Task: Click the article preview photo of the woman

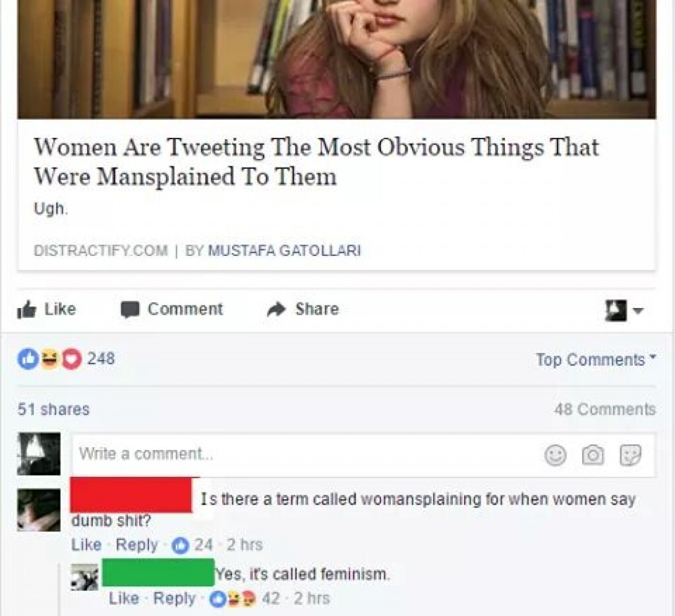Action: click(x=337, y=59)
